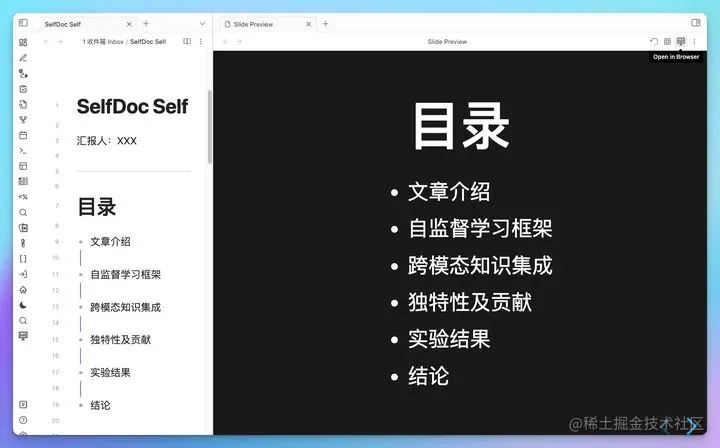Toggle the right sidebar panel icon
This screenshot has height=448, width=720.
pos(695,22)
